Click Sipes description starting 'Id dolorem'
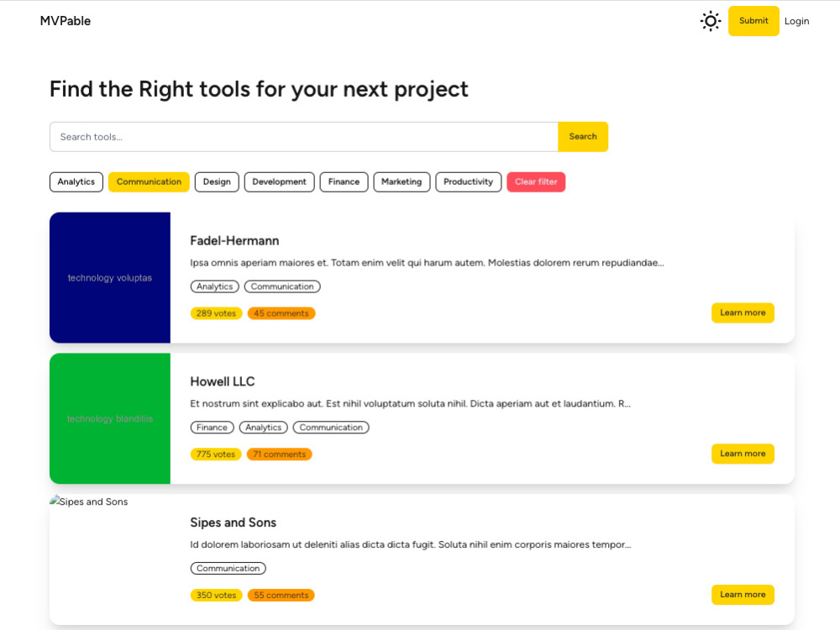Screen dimensions: 840x630 pyautogui.click(x=411, y=544)
